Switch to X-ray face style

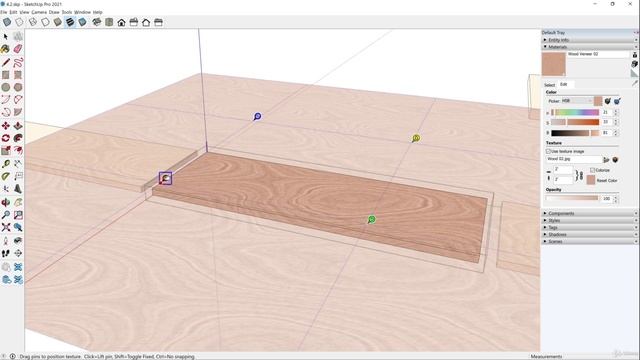point(7,22)
